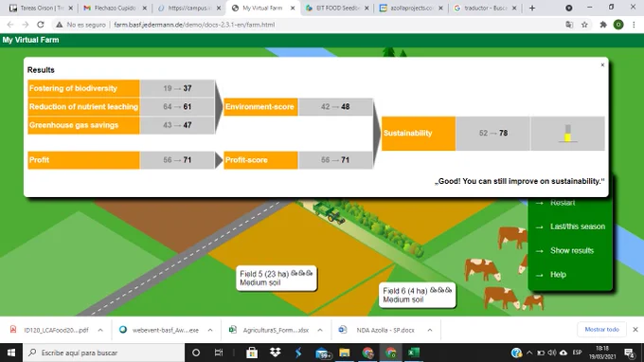This screenshot has width=644, height=362.
Task: Expand options for NDA Azolla docx download
Action: pos(430,330)
